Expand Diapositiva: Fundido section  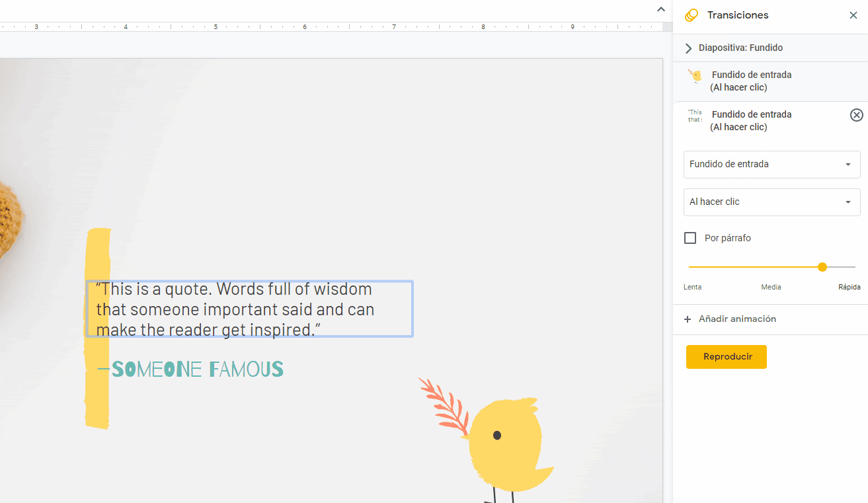(689, 48)
